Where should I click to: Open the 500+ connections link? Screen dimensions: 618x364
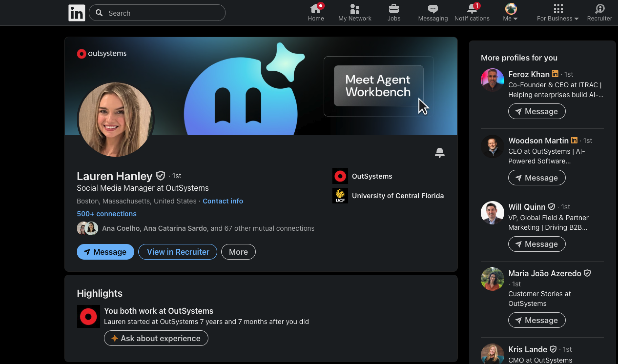click(106, 214)
